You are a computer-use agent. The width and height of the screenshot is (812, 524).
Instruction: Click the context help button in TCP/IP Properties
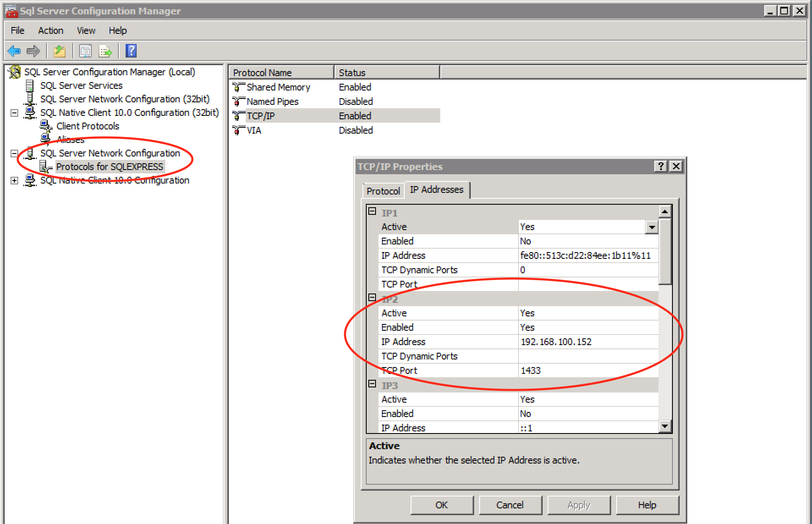[x=661, y=166]
